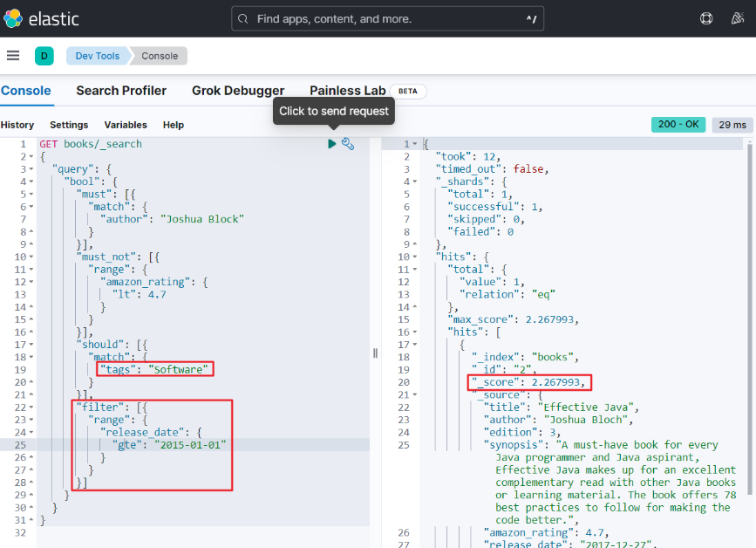Click the 200 - OK status badge
756x548 pixels.
tap(678, 125)
